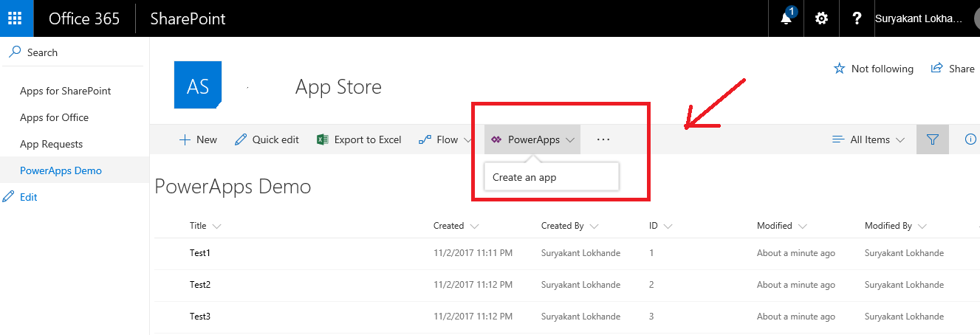Click the AS site logo tile
Viewport: 980px width, 335px height.
point(198,86)
